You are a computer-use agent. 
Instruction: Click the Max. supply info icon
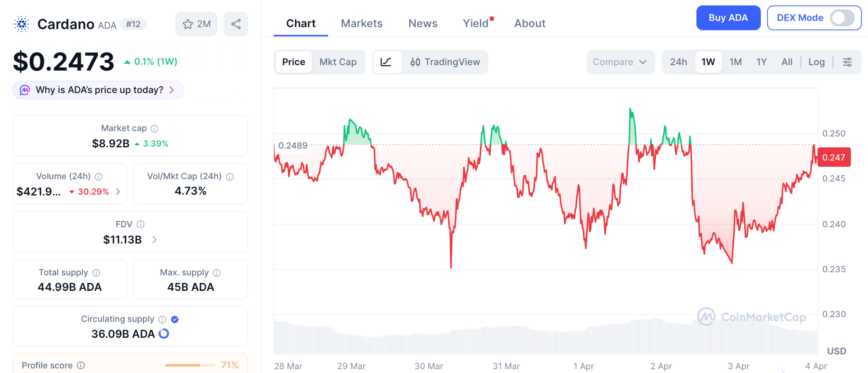217,273
